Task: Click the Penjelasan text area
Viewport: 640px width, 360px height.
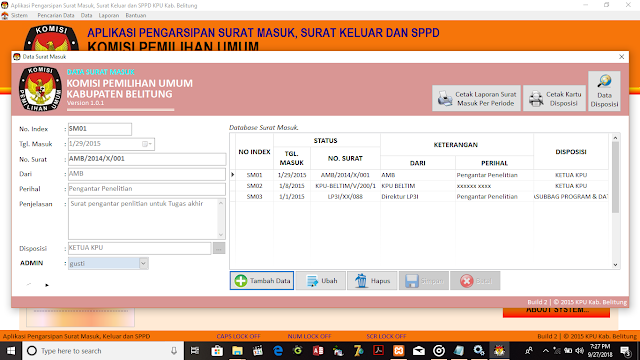Action: coord(143,219)
